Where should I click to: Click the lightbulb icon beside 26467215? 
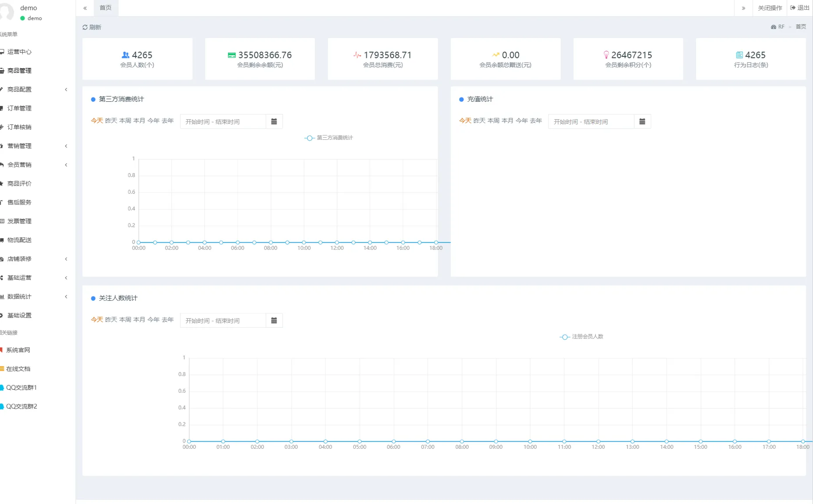click(606, 55)
